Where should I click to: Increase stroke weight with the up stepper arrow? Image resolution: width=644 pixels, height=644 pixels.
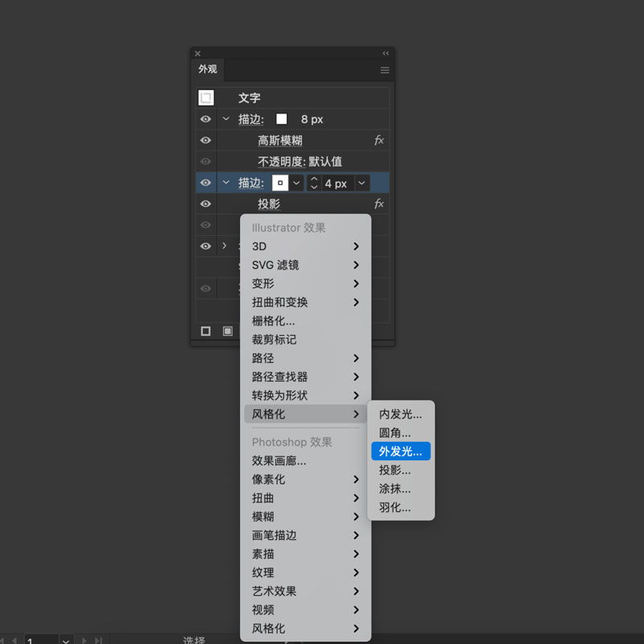(314, 179)
